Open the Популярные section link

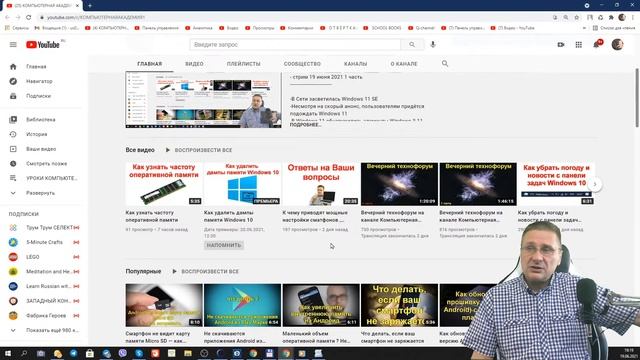point(143,271)
